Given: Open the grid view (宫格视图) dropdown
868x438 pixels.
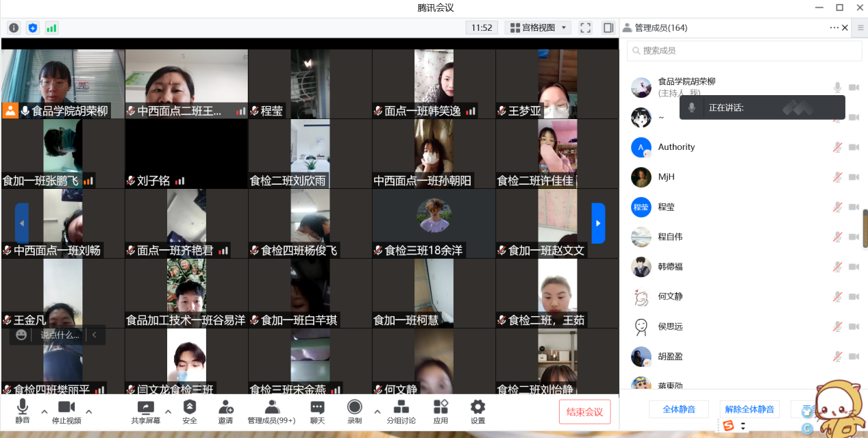Looking at the screenshot, I should click(538, 28).
